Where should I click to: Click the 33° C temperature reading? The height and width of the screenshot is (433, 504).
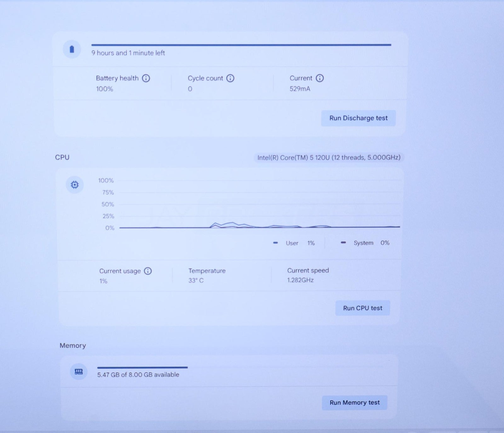click(x=196, y=280)
